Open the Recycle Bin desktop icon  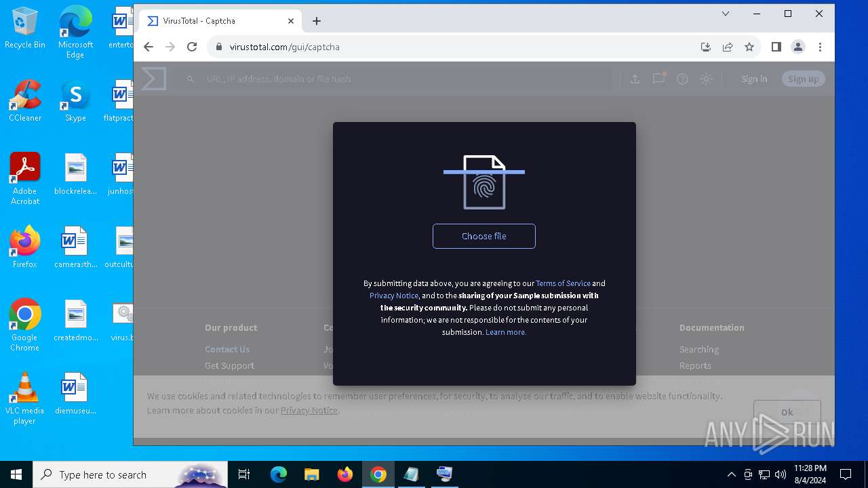tap(25, 28)
